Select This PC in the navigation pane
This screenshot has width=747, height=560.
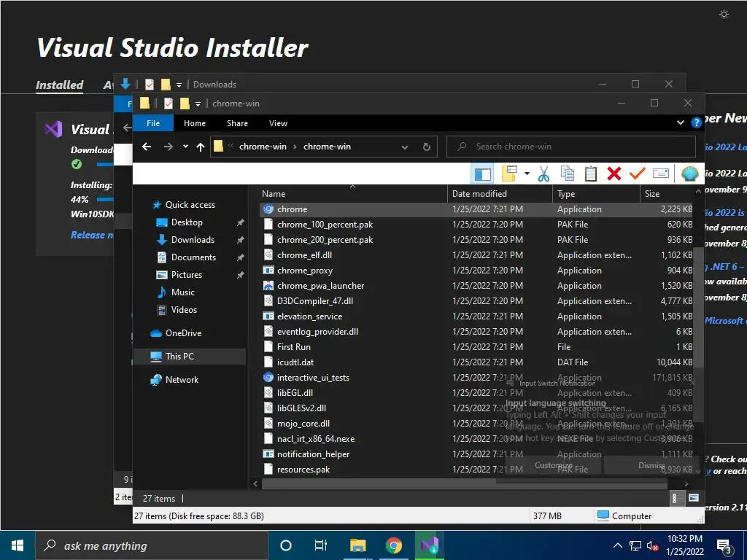[190, 356]
